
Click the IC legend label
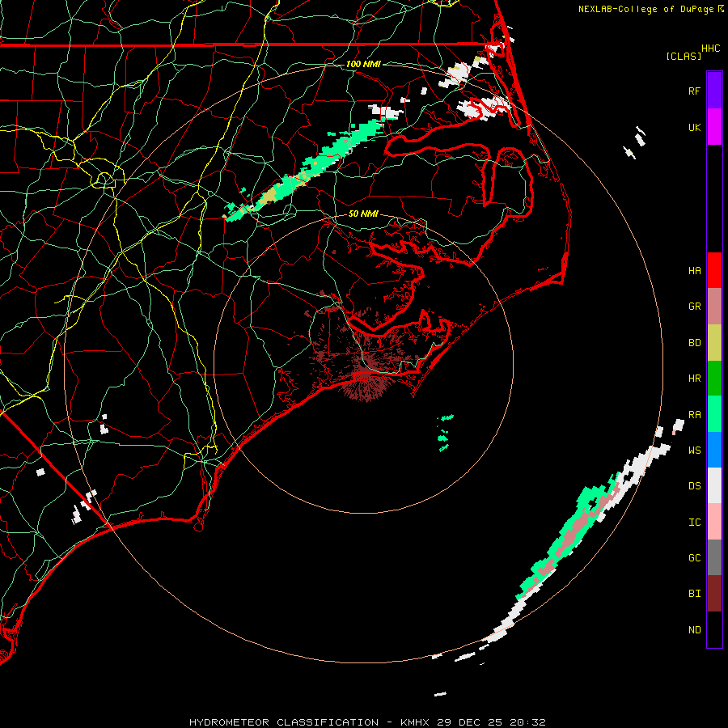click(694, 523)
